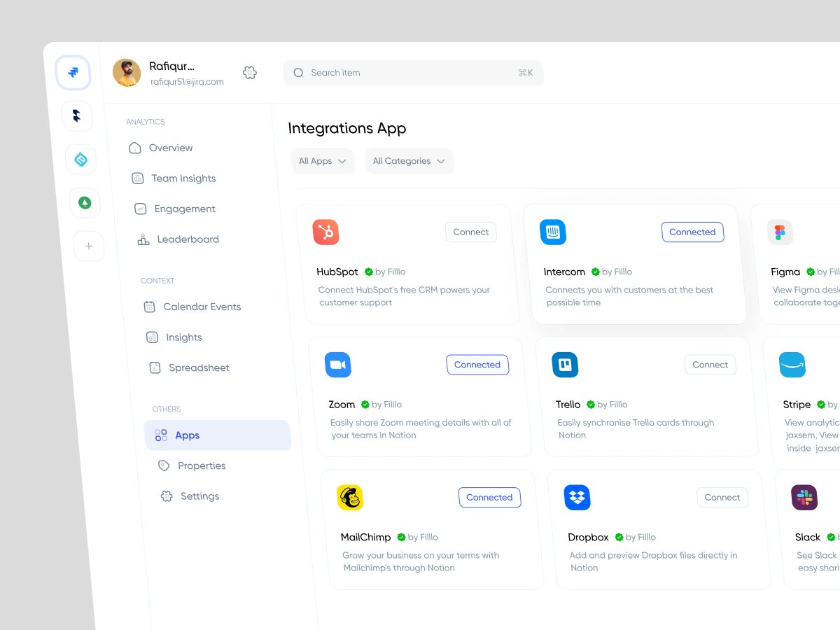
Task: Open the All Apps dropdown
Action: [323, 161]
